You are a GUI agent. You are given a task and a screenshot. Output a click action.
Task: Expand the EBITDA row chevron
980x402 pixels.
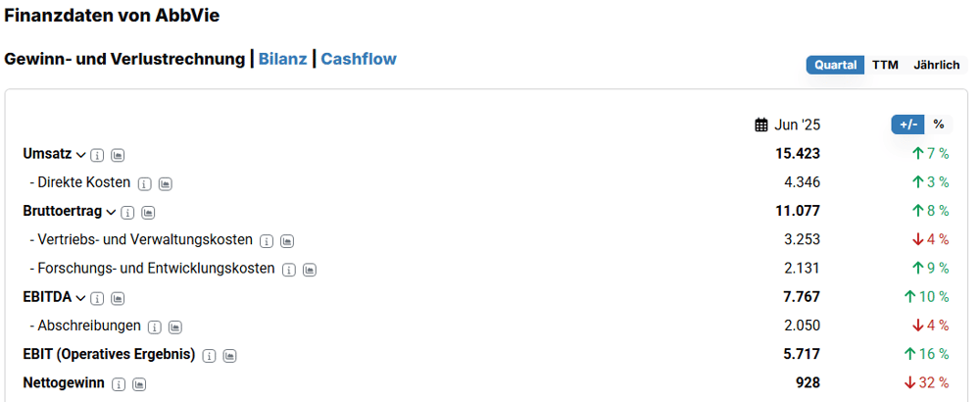pyautogui.click(x=80, y=298)
